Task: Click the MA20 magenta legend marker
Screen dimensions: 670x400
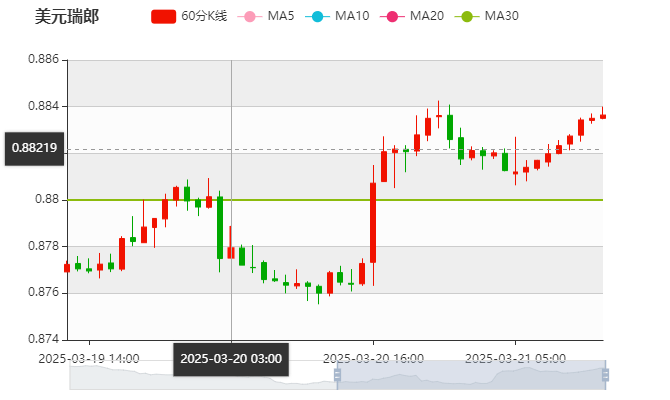Action: coord(391,16)
